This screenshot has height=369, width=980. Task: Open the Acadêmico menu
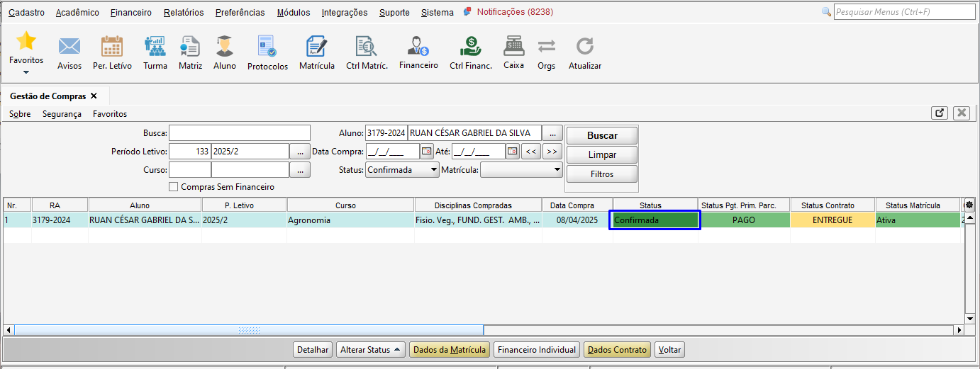(x=77, y=12)
